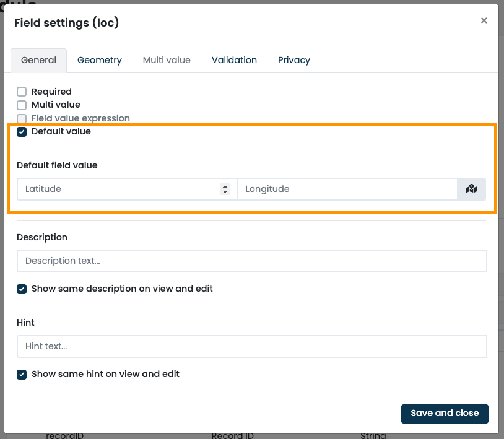Click the down arrow on the Latitude stepper
Screen dimensions: 504x439
coord(225,192)
